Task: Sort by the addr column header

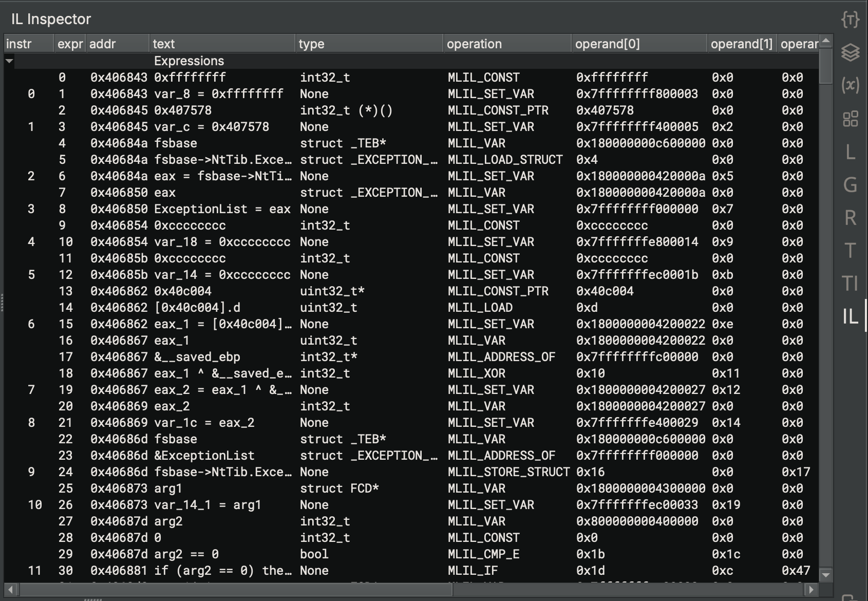Action: click(118, 44)
